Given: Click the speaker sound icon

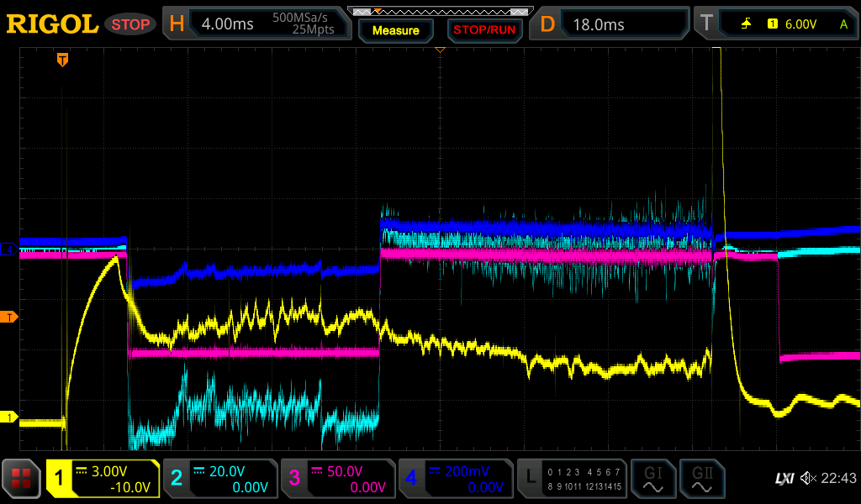Looking at the screenshot, I should pyautogui.click(x=808, y=479).
